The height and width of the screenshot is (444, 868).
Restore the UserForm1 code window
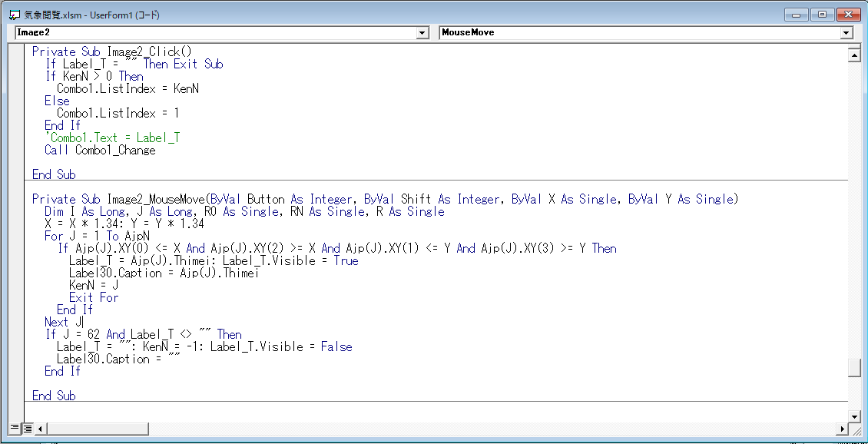coord(821,14)
